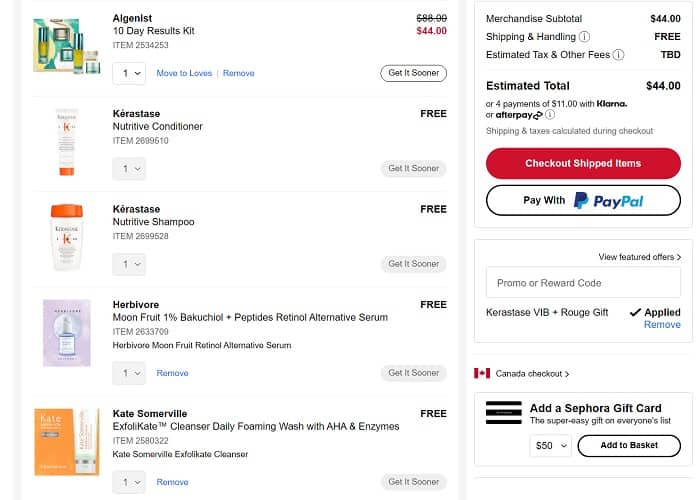This screenshot has width=700, height=500.
Task: Click Add to Basket for gift card
Action: coord(629,445)
